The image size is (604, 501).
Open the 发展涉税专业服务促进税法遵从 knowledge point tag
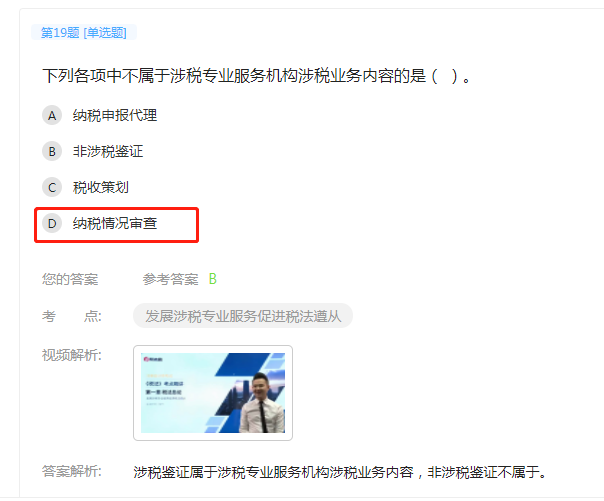tap(243, 316)
